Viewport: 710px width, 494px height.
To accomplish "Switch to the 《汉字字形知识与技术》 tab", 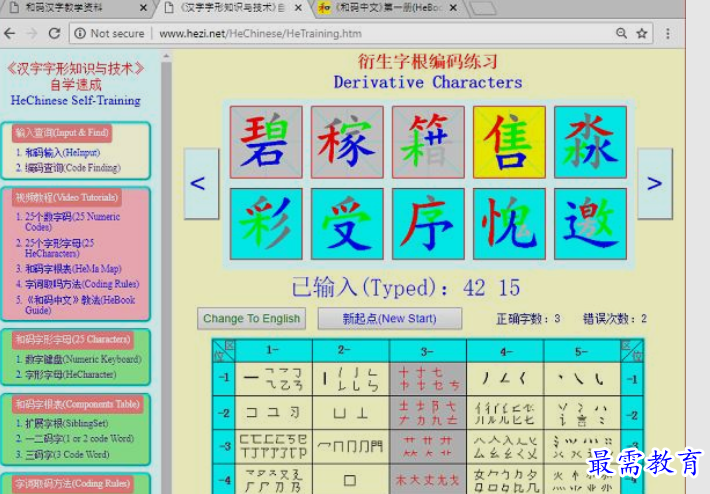I will click(232, 8).
